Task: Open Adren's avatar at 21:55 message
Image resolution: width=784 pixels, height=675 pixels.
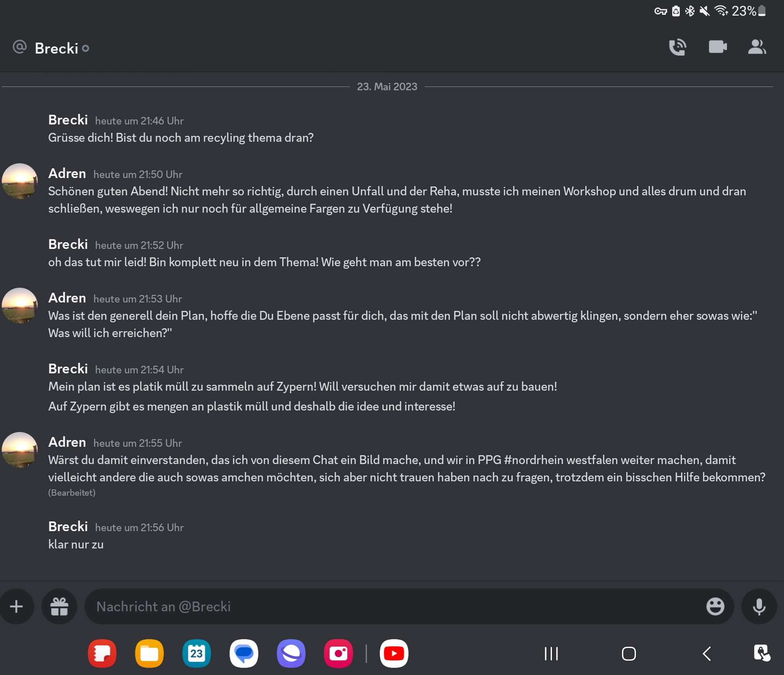Action: (x=20, y=450)
